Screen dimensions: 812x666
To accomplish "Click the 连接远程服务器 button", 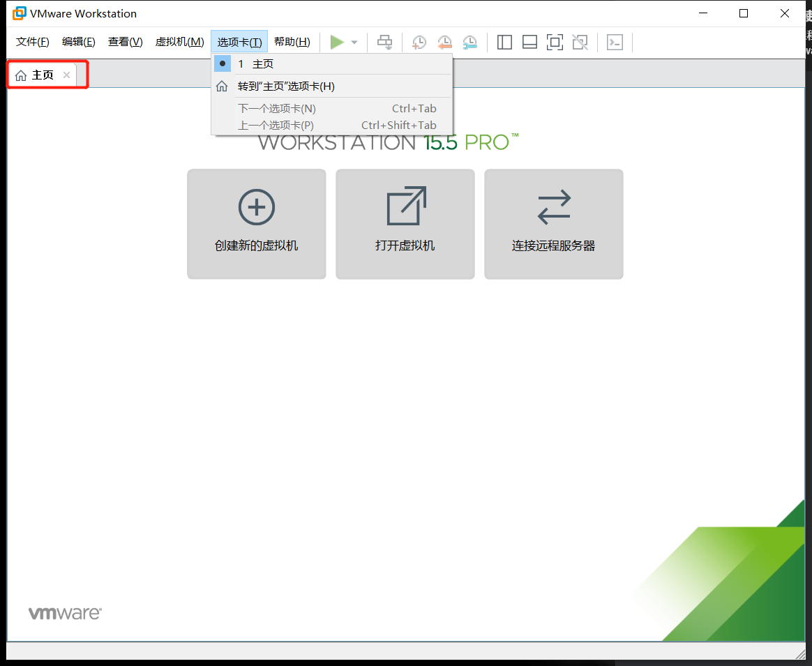I will [x=553, y=224].
